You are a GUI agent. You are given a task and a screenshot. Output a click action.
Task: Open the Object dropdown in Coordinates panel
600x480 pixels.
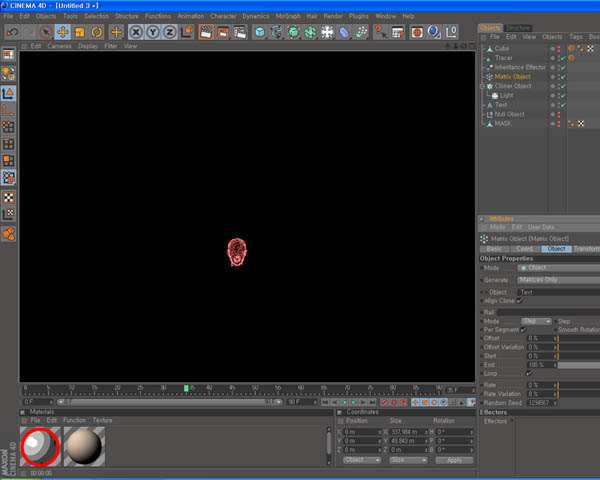click(362, 460)
